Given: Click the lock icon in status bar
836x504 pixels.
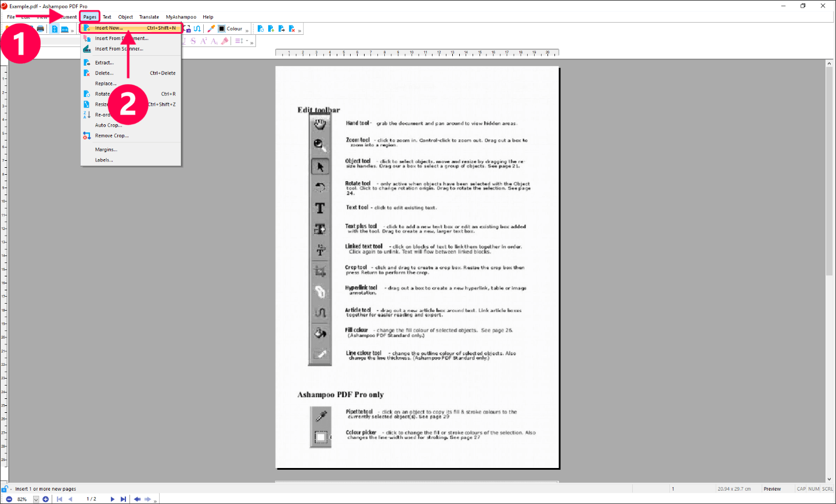Looking at the screenshot, I should click(x=5, y=489).
